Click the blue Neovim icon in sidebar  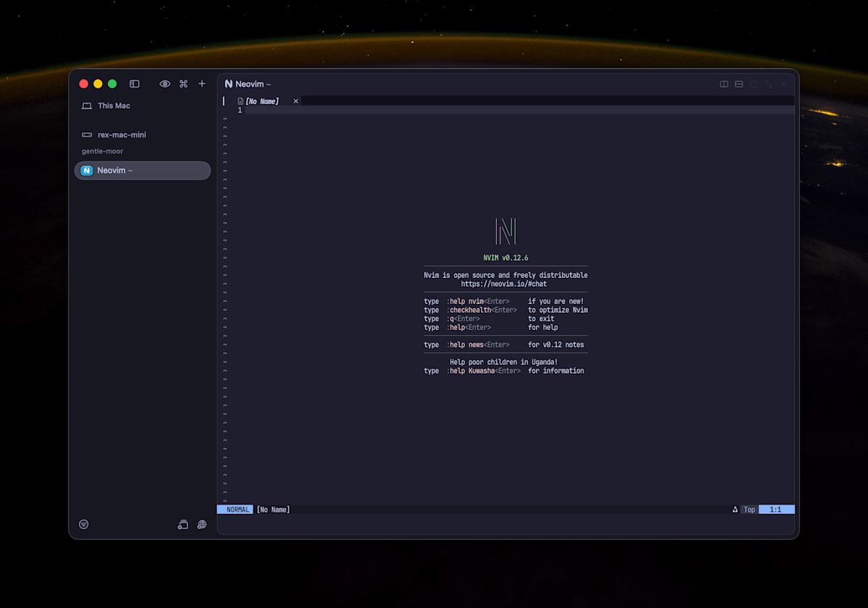[x=87, y=171]
